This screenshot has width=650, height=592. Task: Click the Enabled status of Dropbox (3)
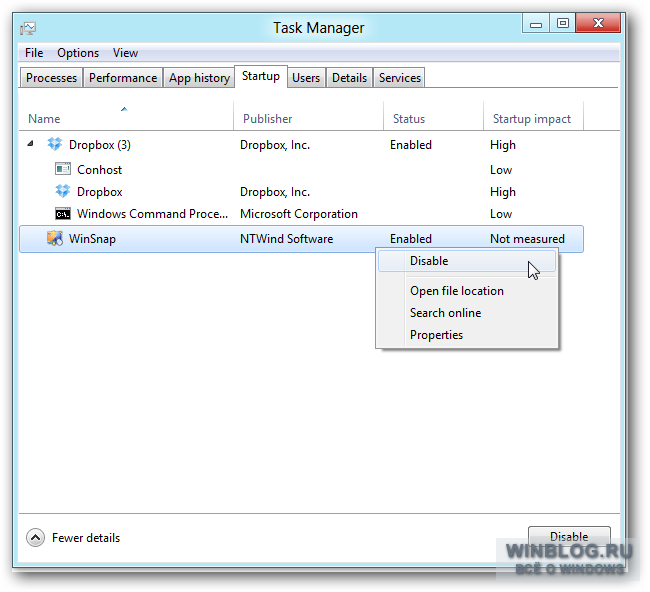pos(411,145)
